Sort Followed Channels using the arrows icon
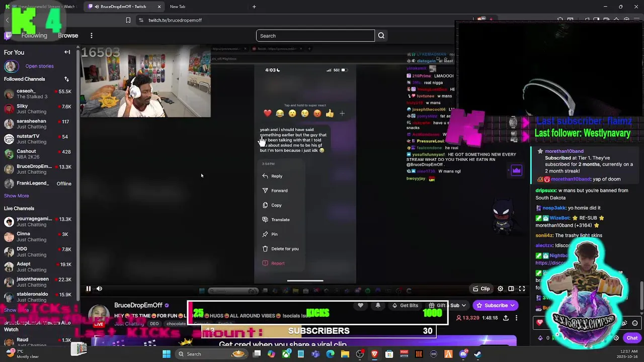 pyautogui.click(x=66, y=79)
